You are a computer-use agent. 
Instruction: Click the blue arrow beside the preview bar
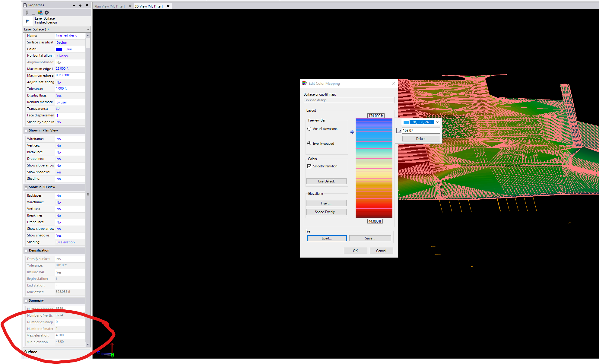click(x=352, y=132)
